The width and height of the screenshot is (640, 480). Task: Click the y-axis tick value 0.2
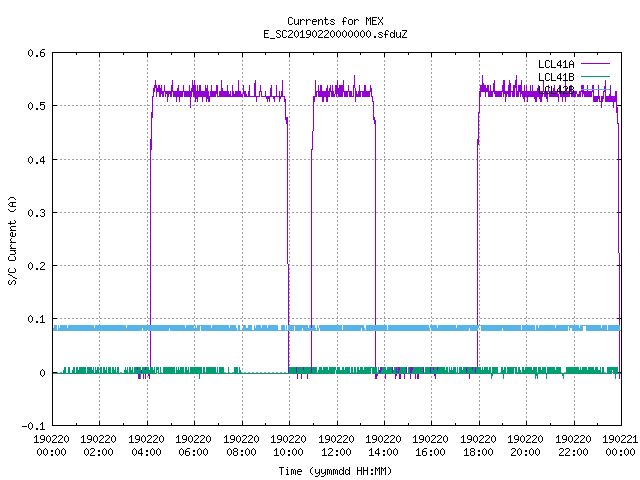[36, 266]
